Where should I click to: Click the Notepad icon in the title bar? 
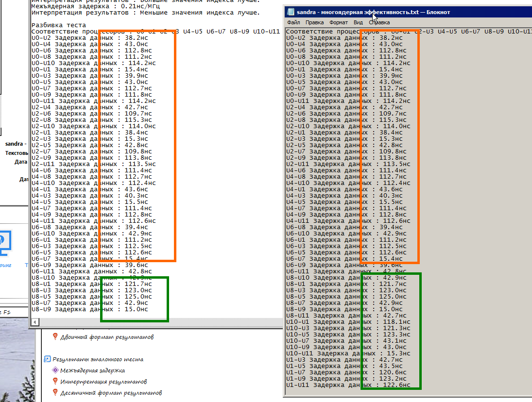[291, 12]
